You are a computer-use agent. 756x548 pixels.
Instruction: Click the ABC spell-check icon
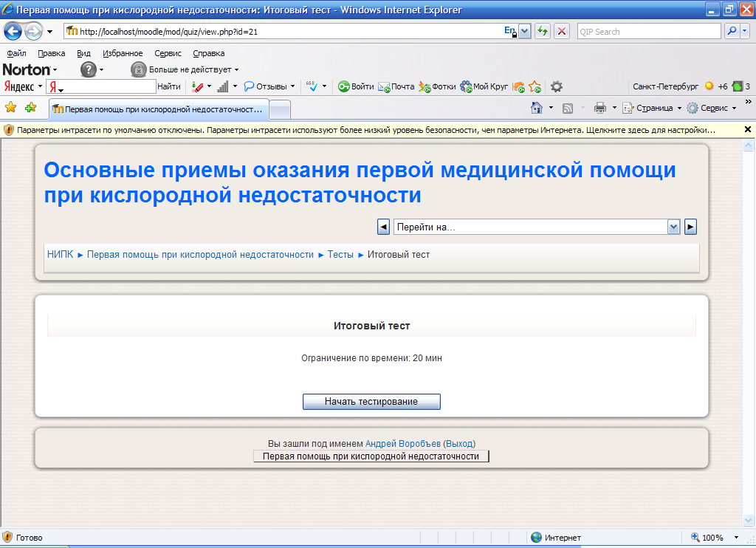click(312, 86)
